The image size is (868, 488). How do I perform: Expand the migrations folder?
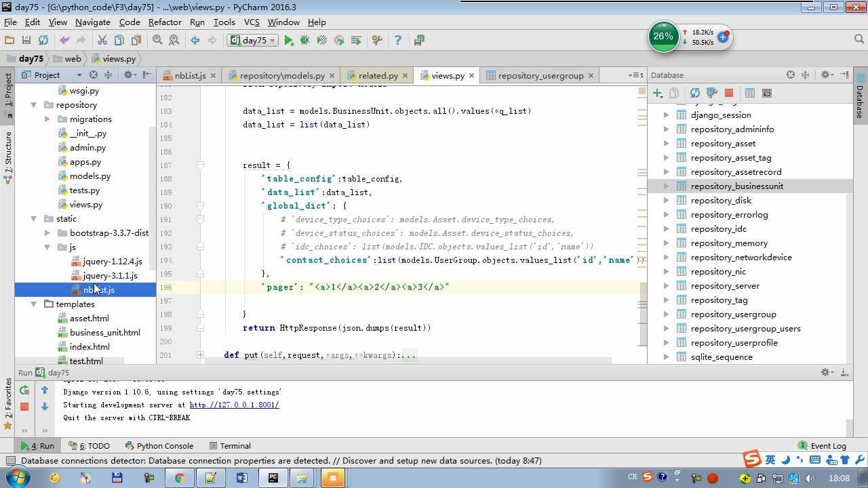tap(47, 119)
